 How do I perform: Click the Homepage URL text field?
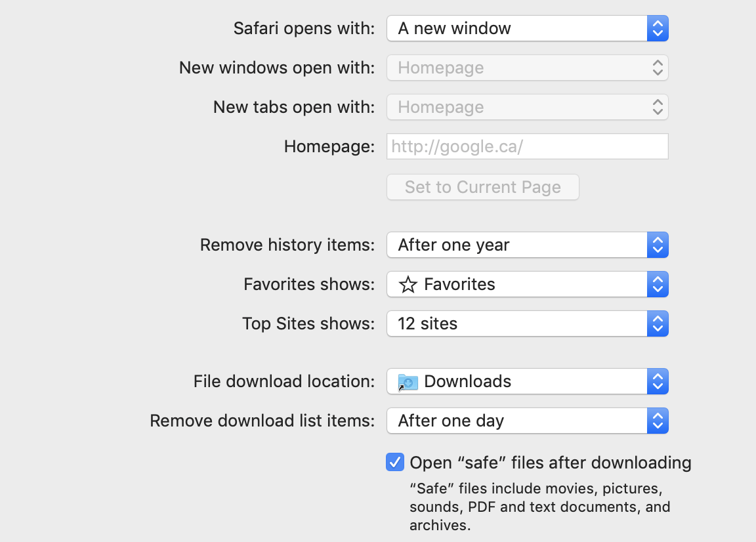527,146
